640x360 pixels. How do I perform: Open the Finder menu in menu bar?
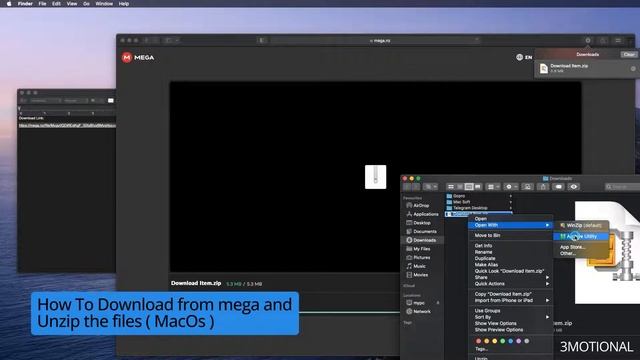[25, 4]
